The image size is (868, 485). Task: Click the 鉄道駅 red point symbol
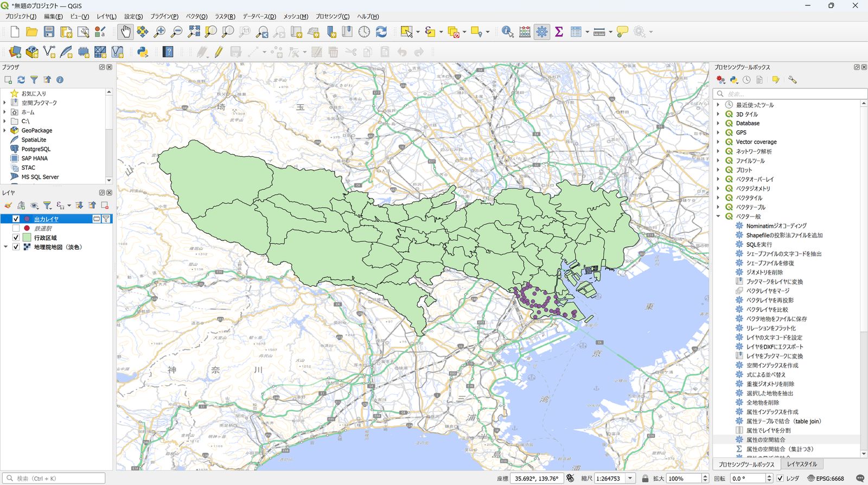(x=27, y=228)
